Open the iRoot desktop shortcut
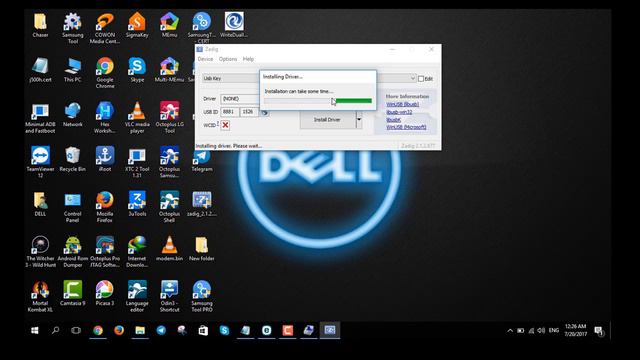Image resolution: width=640 pixels, height=360 pixels. (105, 159)
